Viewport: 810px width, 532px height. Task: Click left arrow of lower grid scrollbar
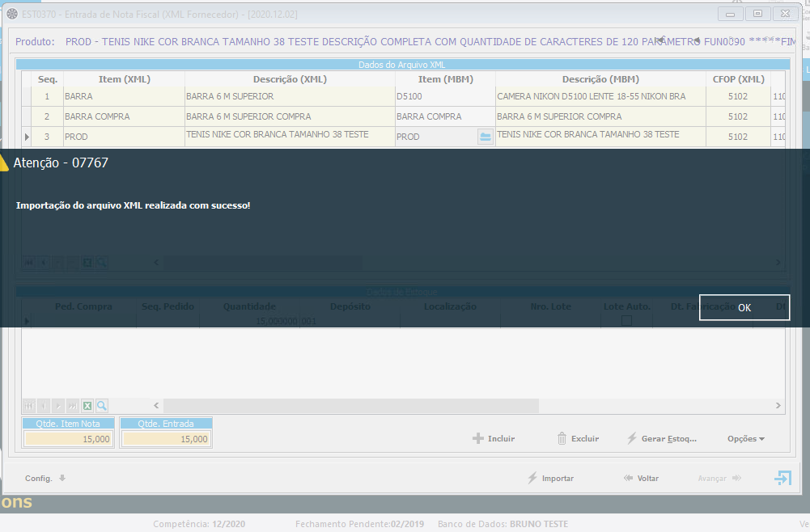click(x=156, y=406)
